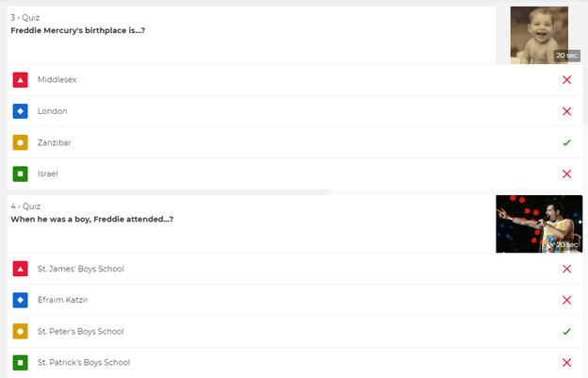Select the St. Patrick's Boys School answer text
This screenshot has width=588, height=378.
83,363
